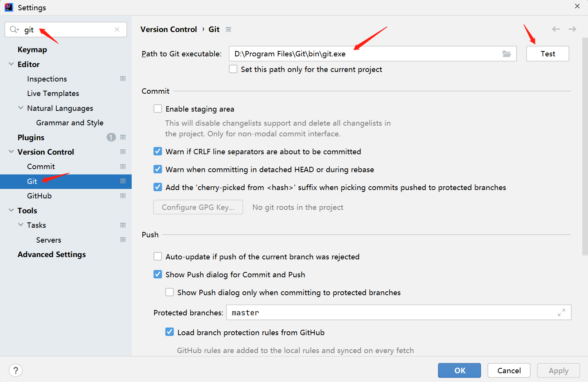The height and width of the screenshot is (382, 588).
Task: Uncheck Show Push dialog for Commit and Push
Action: click(158, 274)
